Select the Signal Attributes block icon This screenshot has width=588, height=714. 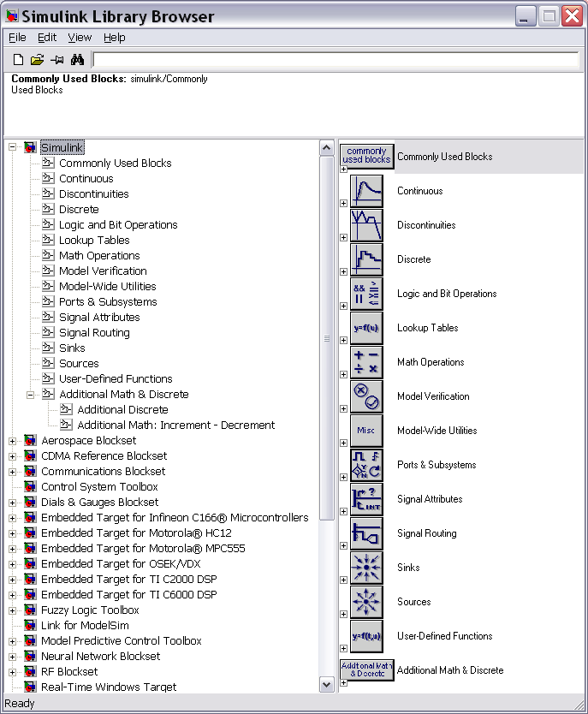[366, 499]
